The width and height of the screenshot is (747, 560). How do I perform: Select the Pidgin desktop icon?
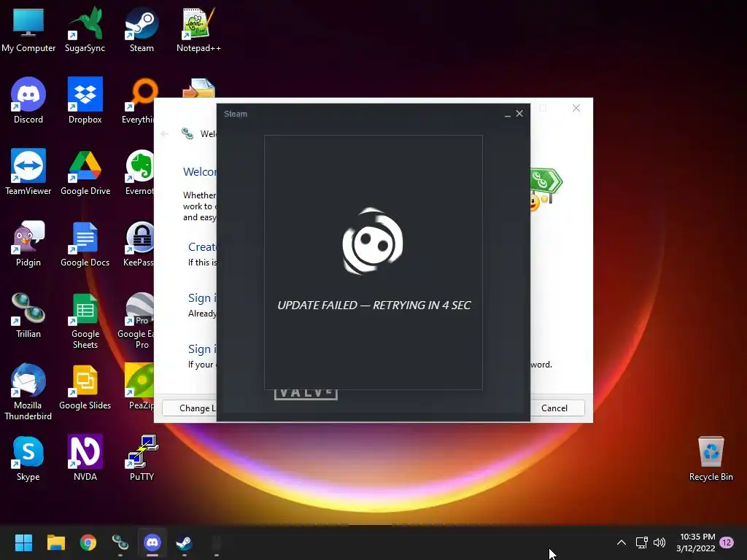click(28, 244)
